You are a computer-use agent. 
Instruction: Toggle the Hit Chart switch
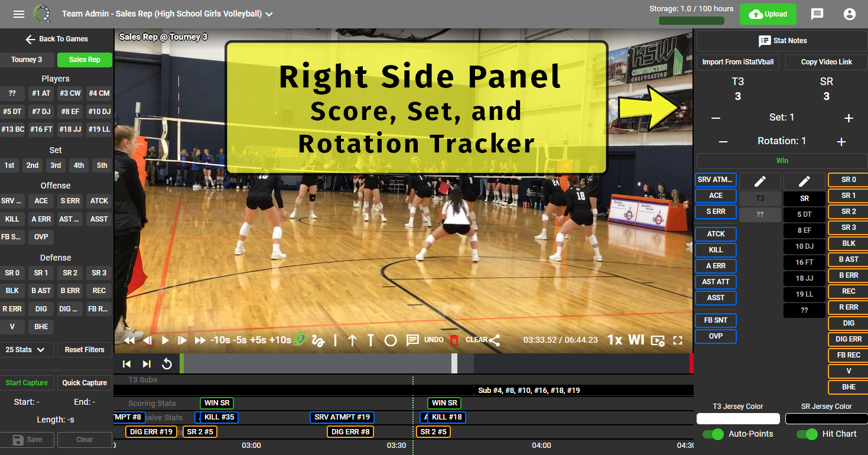pos(807,434)
